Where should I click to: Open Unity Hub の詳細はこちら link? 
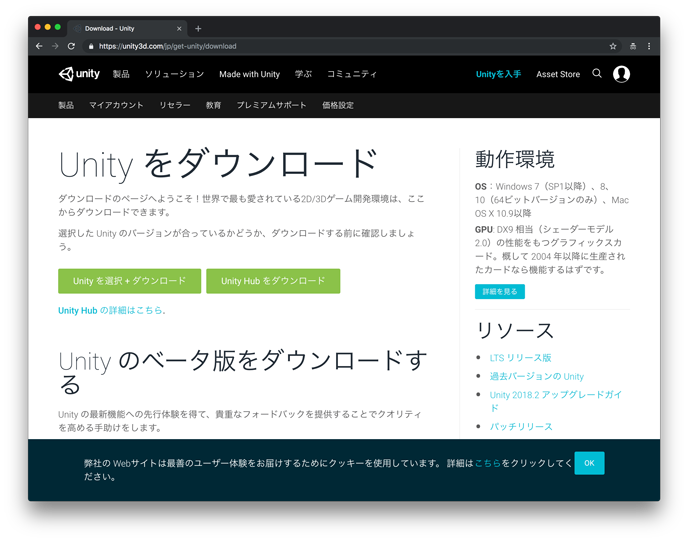click(x=111, y=310)
